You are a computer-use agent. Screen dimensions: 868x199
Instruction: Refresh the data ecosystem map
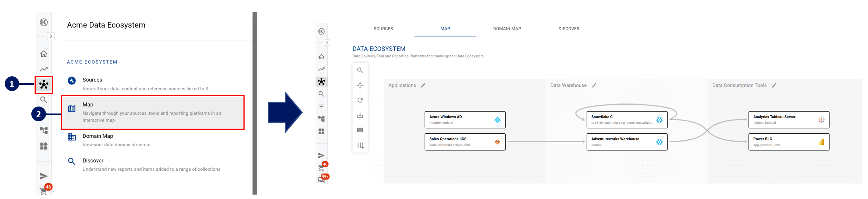click(x=360, y=100)
